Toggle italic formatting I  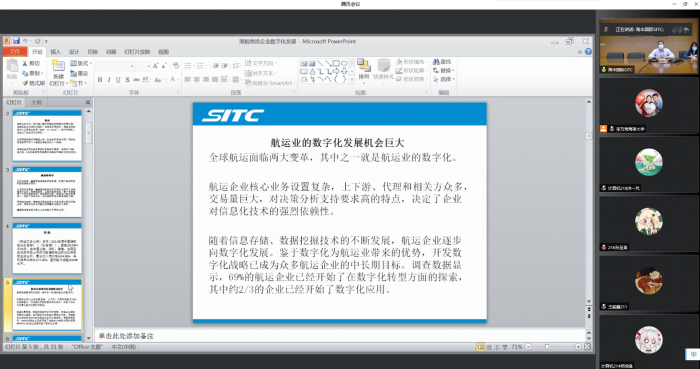tap(109, 80)
